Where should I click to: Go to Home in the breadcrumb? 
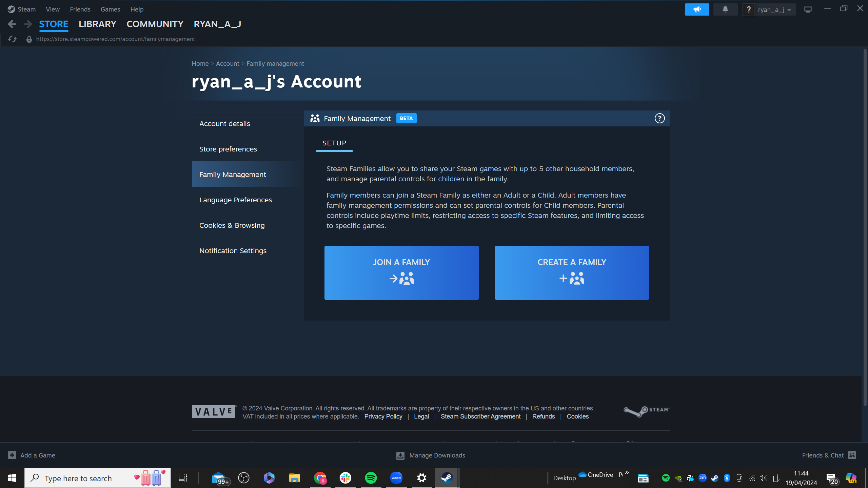tap(200, 64)
